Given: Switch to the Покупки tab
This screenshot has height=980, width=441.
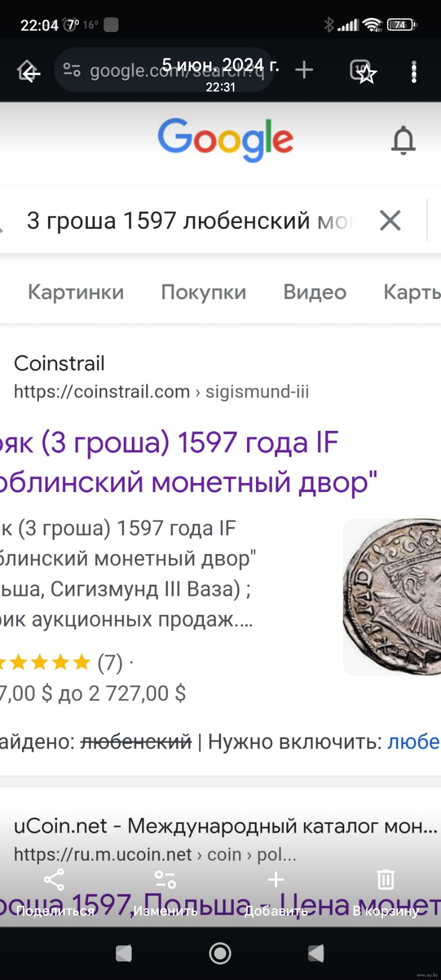Looking at the screenshot, I should (203, 292).
